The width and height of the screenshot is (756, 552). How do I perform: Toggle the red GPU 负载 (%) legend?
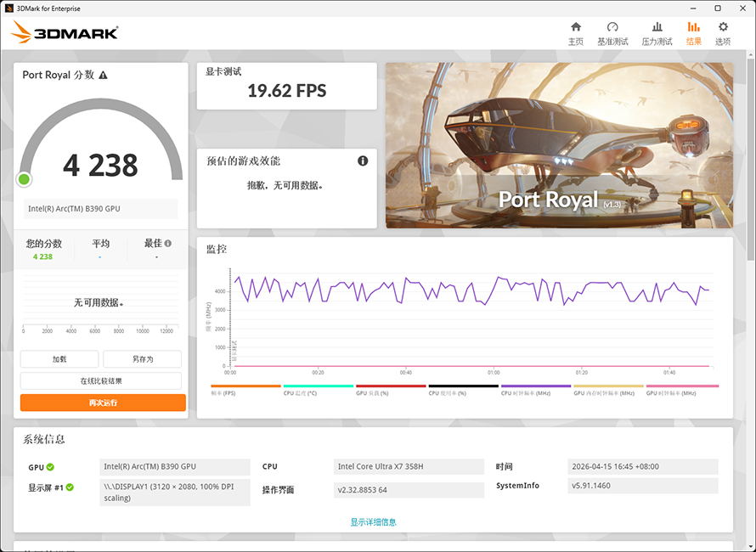click(391, 390)
